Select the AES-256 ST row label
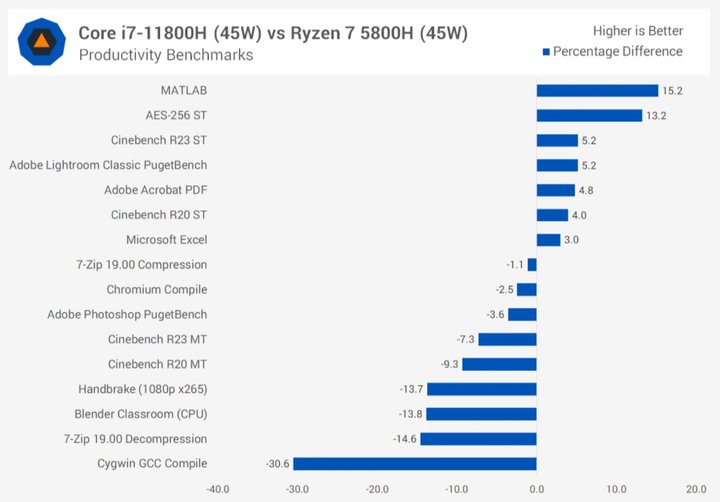 [x=176, y=115]
